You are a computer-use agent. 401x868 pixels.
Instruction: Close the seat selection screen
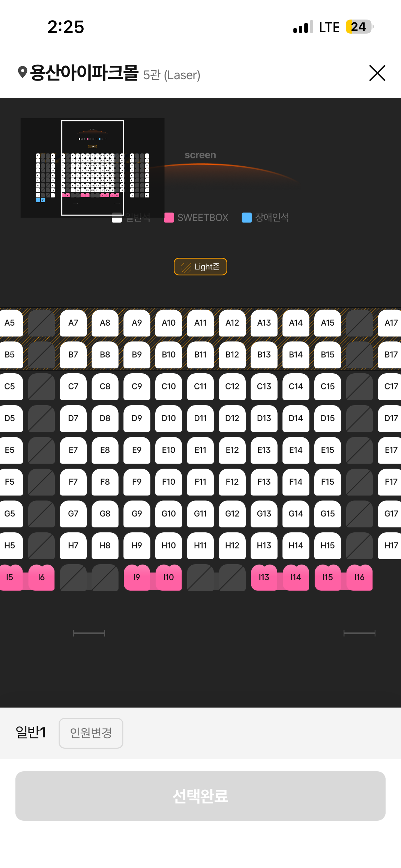tap(377, 73)
